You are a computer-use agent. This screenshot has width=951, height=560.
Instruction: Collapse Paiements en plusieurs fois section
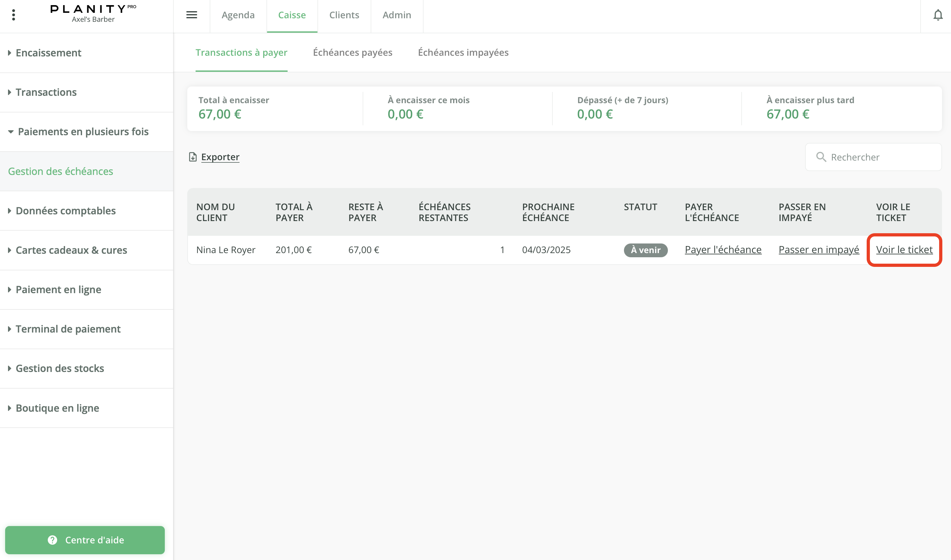pos(83,132)
